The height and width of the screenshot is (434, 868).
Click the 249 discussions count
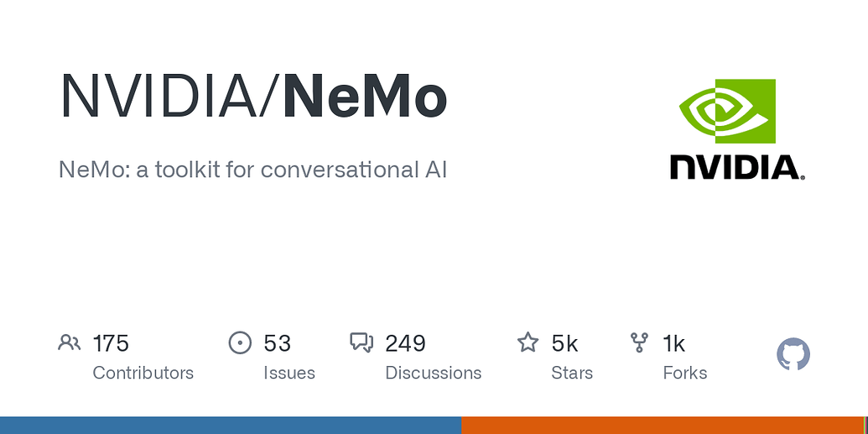tap(405, 343)
